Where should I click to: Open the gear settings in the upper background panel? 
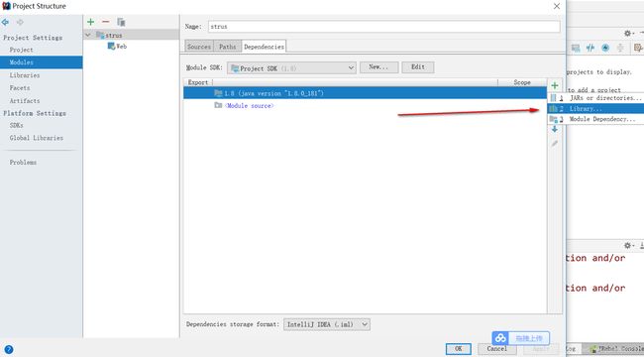[627, 34]
